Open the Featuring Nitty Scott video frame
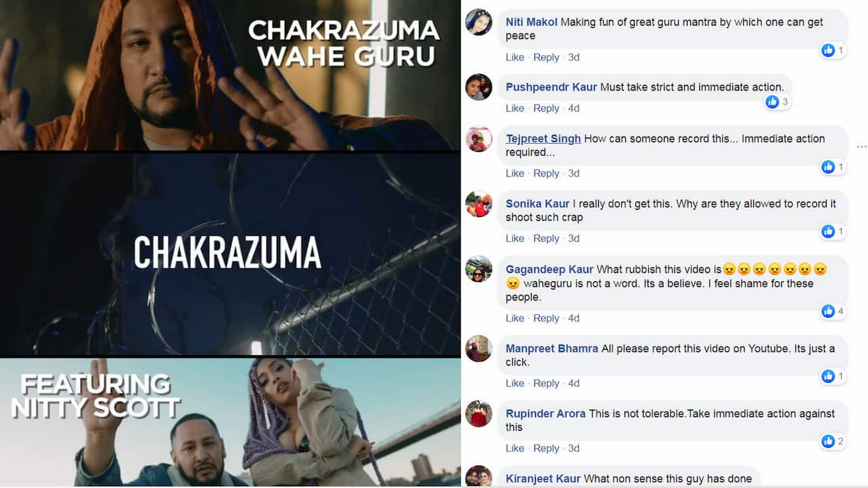This screenshot has height=488, width=868. pos(230,423)
